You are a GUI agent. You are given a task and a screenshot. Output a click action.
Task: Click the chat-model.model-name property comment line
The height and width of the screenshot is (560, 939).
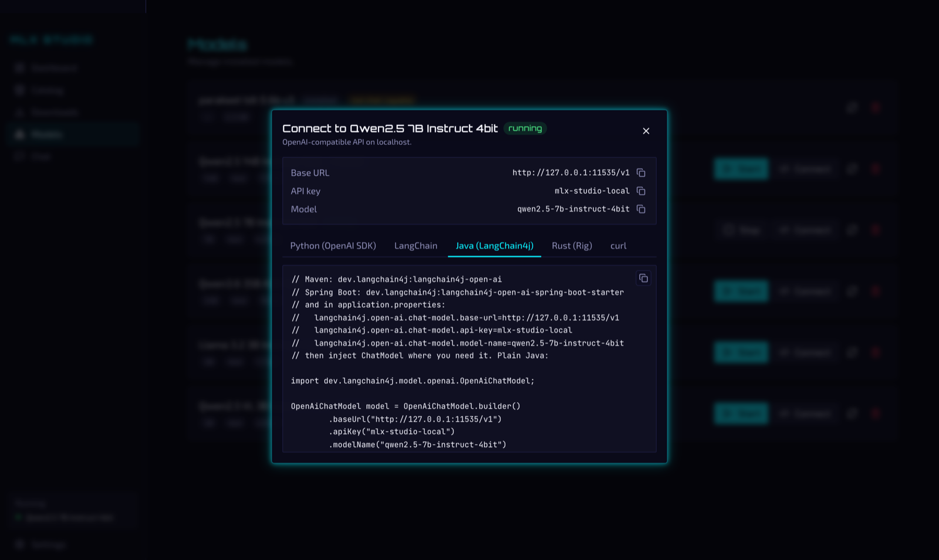coord(457,343)
